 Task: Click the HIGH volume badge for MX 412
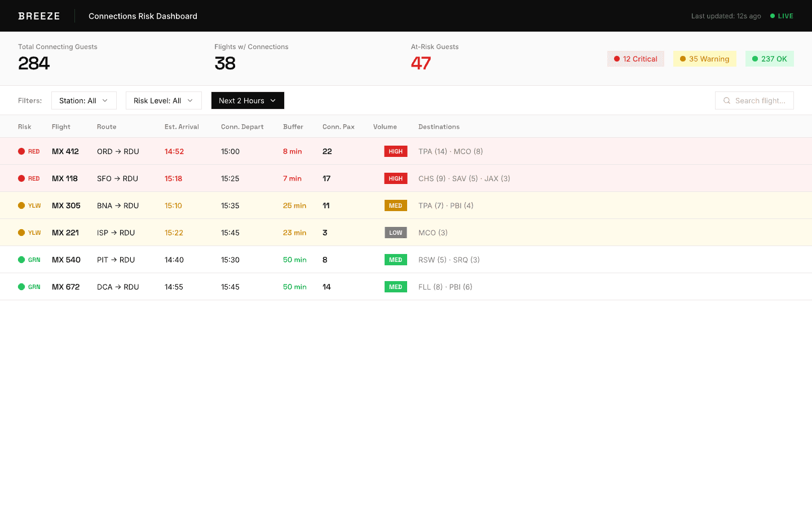coord(396,151)
